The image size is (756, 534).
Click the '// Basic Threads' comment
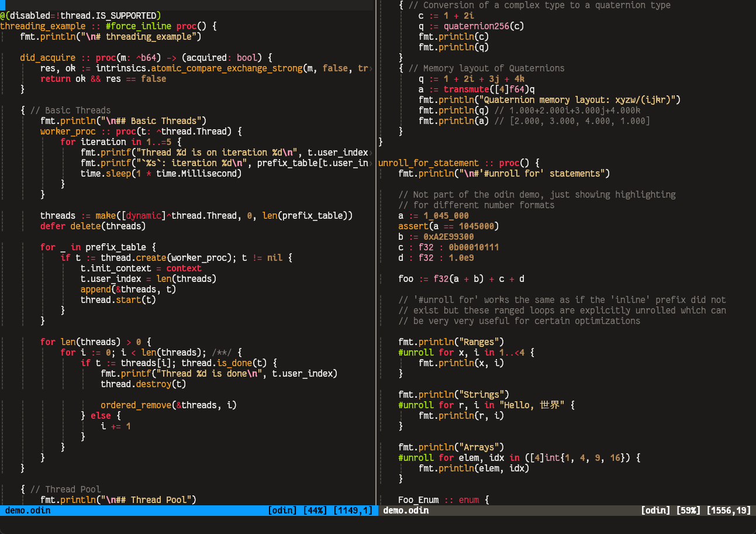70,111
